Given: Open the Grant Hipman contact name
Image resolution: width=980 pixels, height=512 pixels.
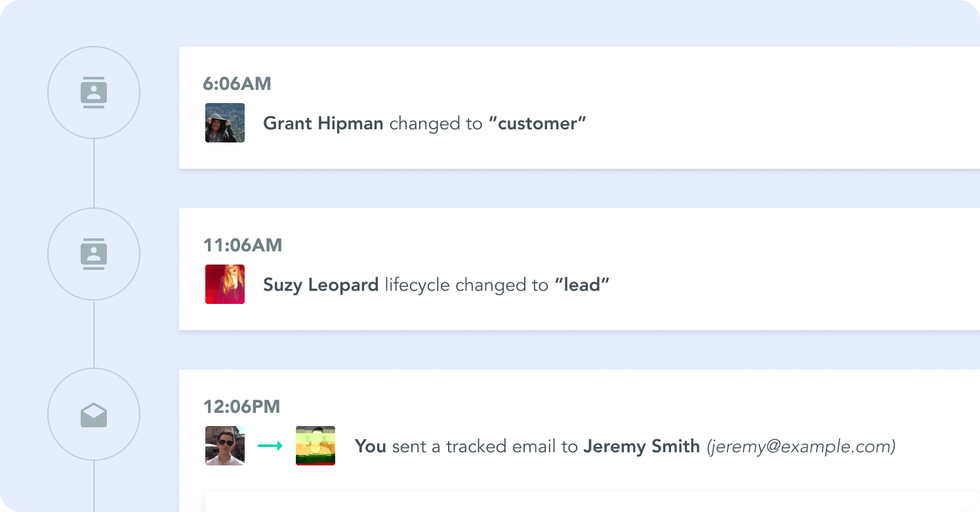Looking at the screenshot, I should tap(323, 123).
